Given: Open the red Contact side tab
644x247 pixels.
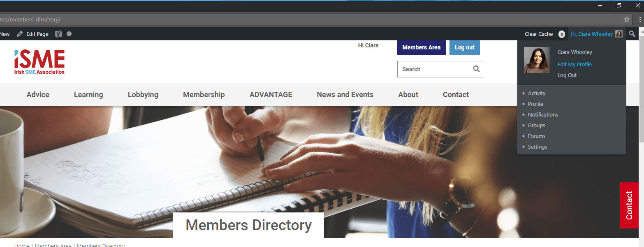Looking at the screenshot, I should 629,205.
